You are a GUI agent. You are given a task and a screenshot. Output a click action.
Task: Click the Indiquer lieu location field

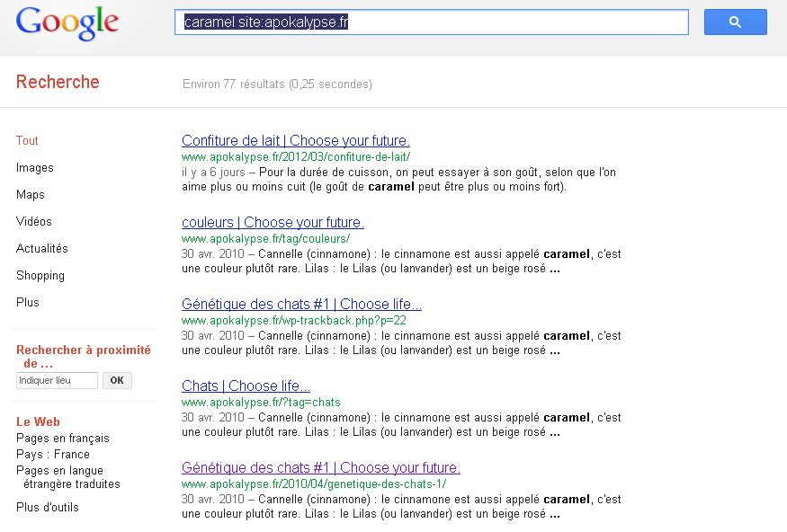[x=57, y=380]
